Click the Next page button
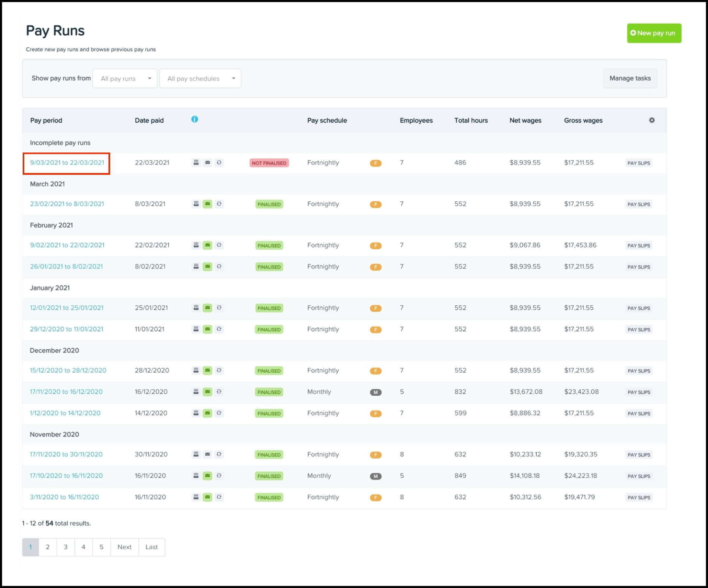708x588 pixels. point(124,547)
